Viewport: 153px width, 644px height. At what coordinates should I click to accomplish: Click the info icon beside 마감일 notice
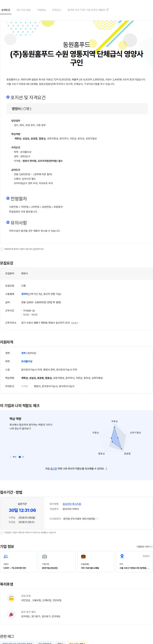point(2,532)
